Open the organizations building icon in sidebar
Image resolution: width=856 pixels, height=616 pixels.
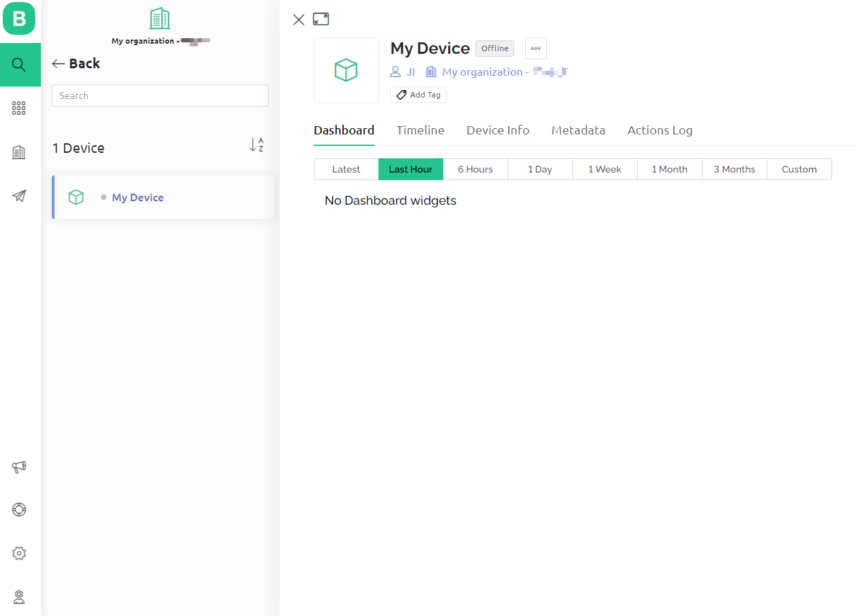(19, 152)
